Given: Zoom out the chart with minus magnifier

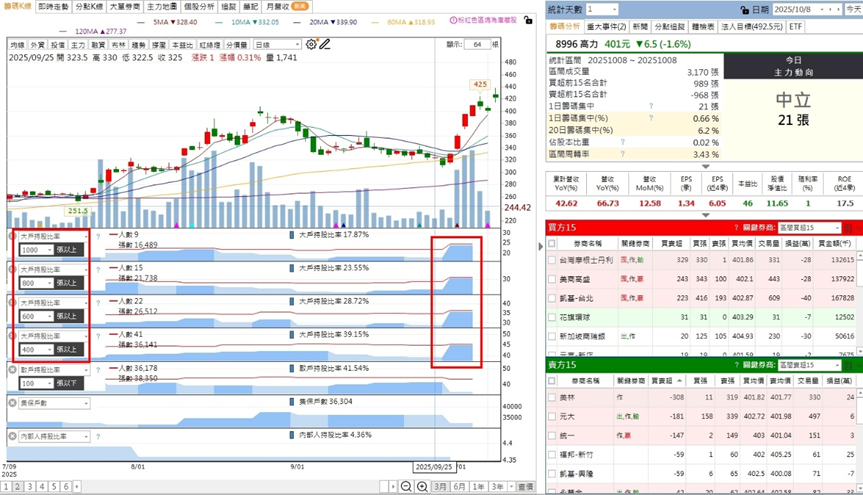Looking at the screenshot, I should point(406,486).
